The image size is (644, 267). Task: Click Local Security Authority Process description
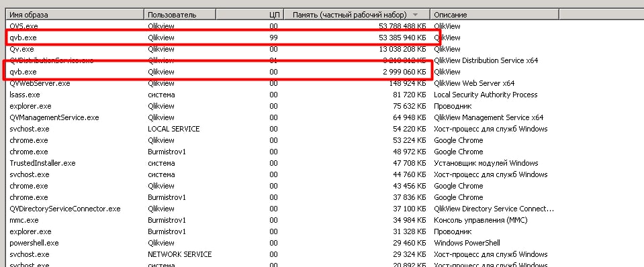tap(486, 95)
